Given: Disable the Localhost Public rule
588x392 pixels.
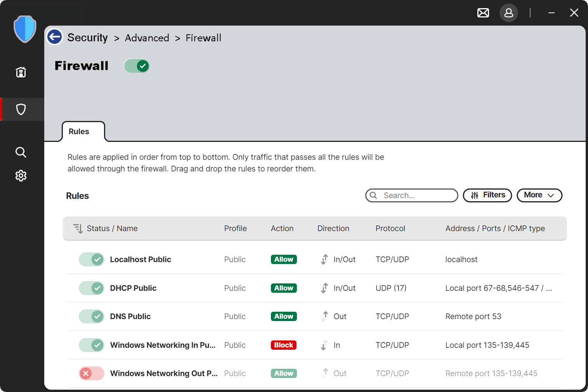Looking at the screenshot, I should (x=92, y=259).
